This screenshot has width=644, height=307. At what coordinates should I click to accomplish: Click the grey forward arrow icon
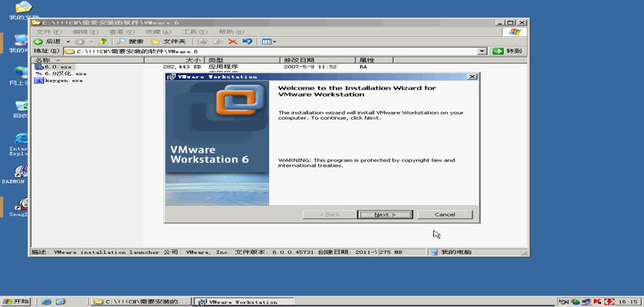coord(80,41)
